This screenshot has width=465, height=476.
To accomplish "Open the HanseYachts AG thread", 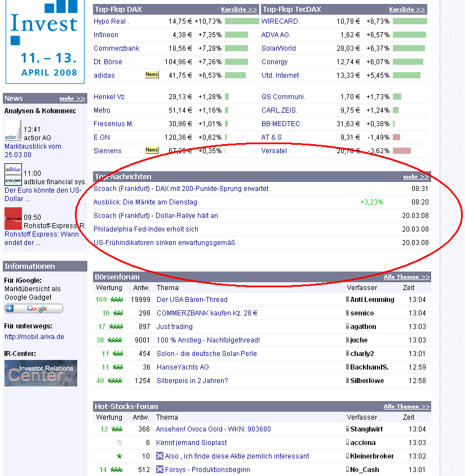I will (x=183, y=367).
